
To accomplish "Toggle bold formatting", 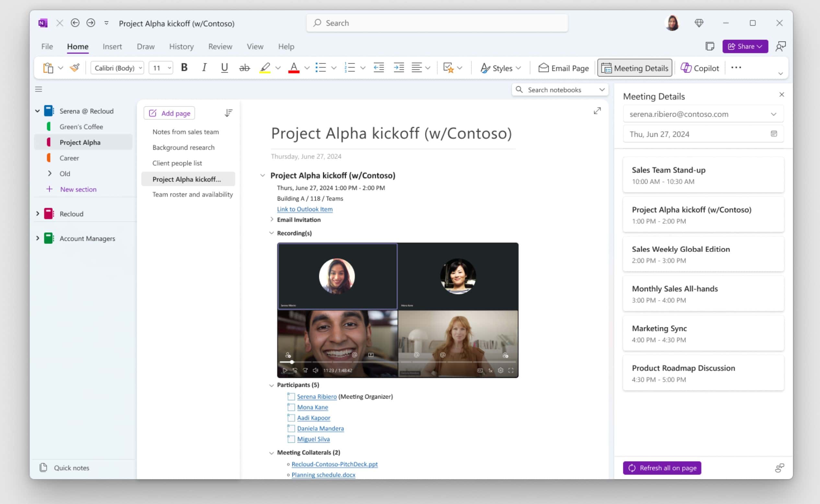I will pyautogui.click(x=184, y=68).
